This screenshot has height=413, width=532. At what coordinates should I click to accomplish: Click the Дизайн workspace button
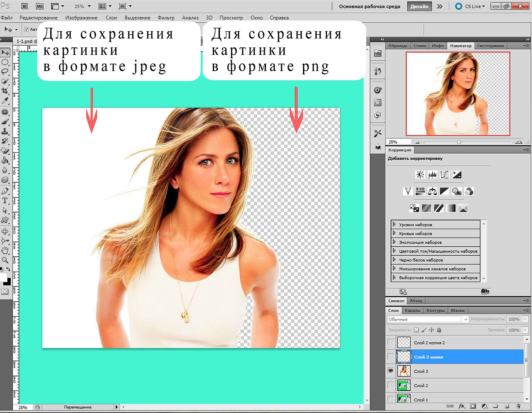coord(419,6)
